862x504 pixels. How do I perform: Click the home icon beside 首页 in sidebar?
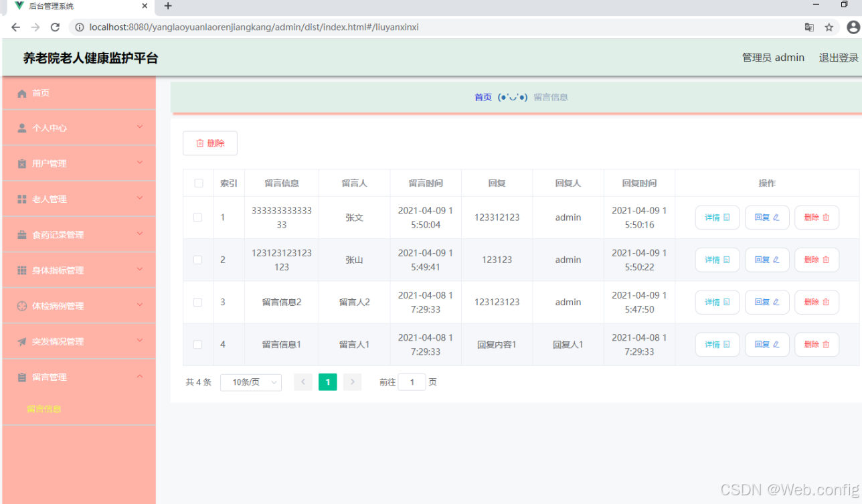coord(22,93)
